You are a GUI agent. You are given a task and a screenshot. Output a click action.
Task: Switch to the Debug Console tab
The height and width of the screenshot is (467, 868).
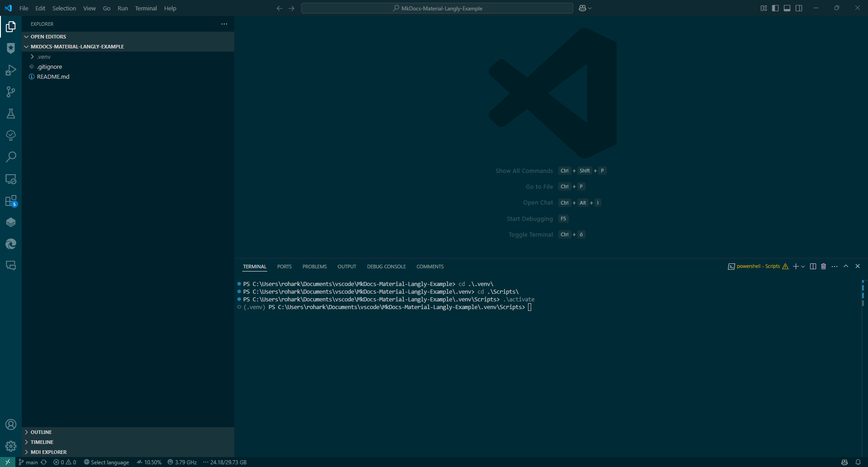[x=387, y=267]
